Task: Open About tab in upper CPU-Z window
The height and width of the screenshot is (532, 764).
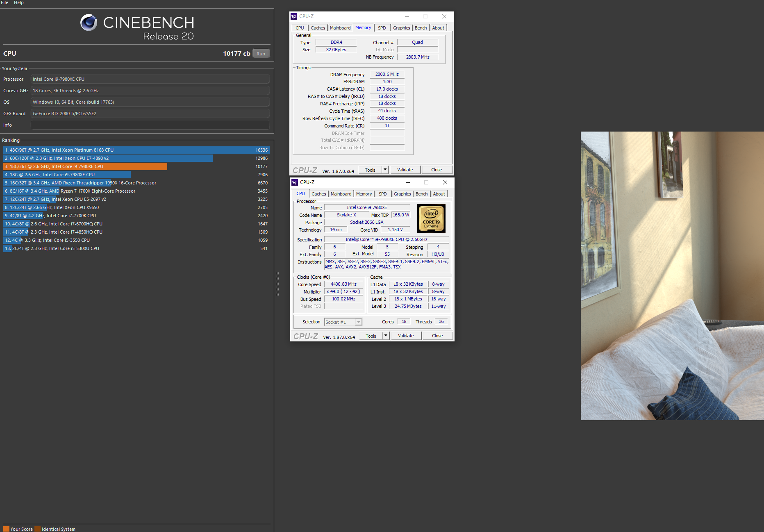Action: pos(438,28)
